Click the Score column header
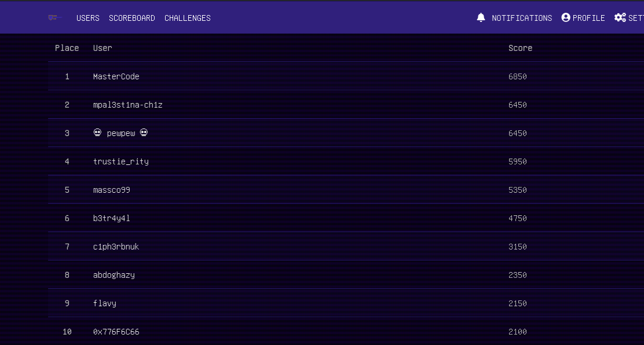Screen dimensions: 644x345 (520, 48)
